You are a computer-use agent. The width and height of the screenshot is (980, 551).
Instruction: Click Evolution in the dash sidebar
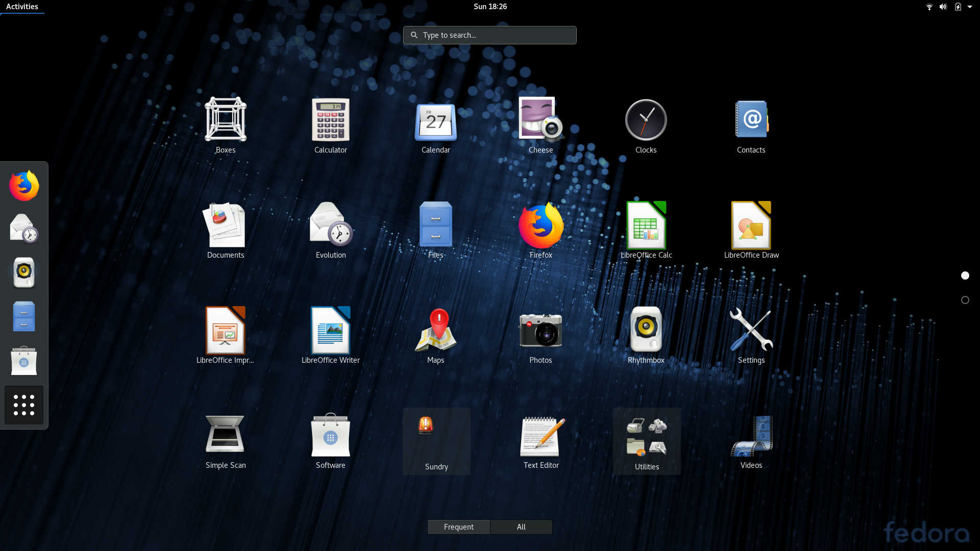(24, 228)
